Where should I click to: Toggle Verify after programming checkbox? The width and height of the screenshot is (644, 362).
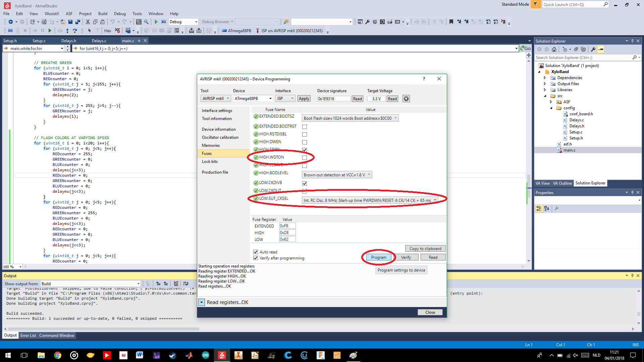256,258
